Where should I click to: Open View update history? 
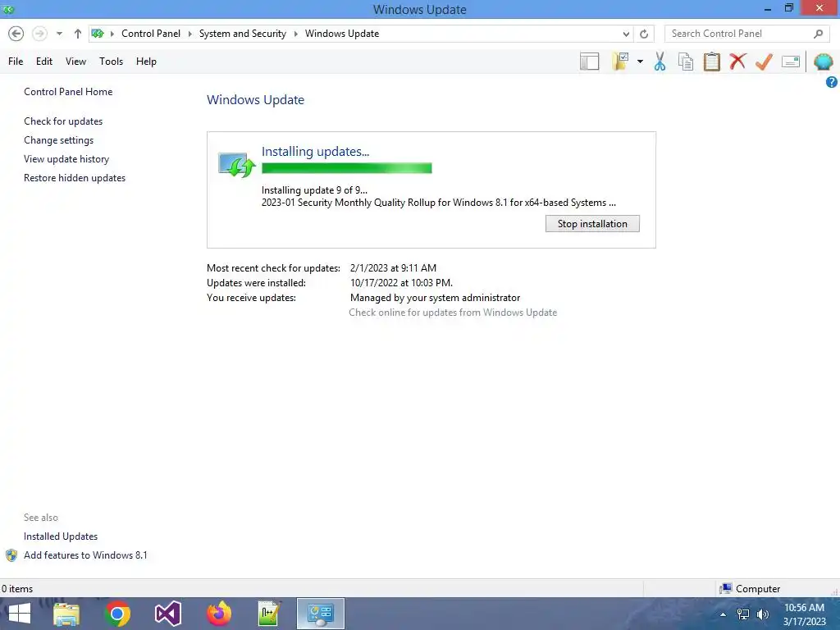point(66,159)
